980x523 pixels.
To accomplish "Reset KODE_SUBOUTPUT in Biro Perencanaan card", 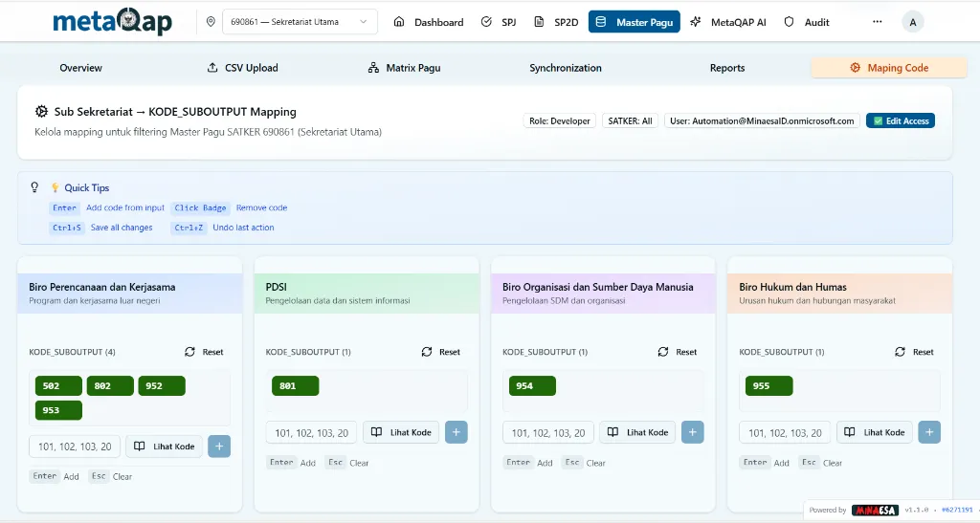I will click(x=204, y=352).
